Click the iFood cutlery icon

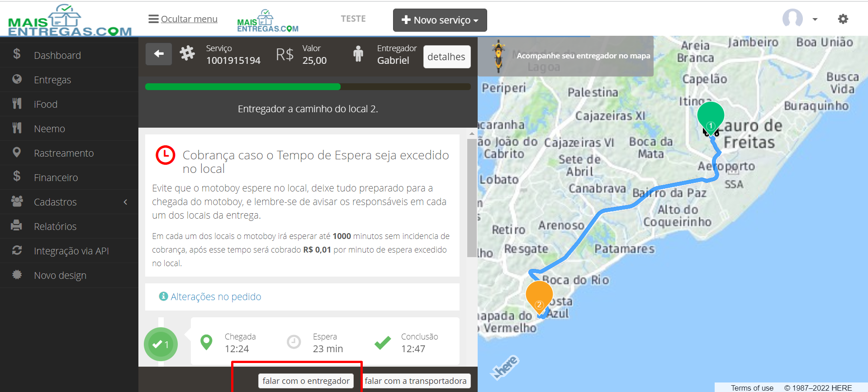click(17, 104)
